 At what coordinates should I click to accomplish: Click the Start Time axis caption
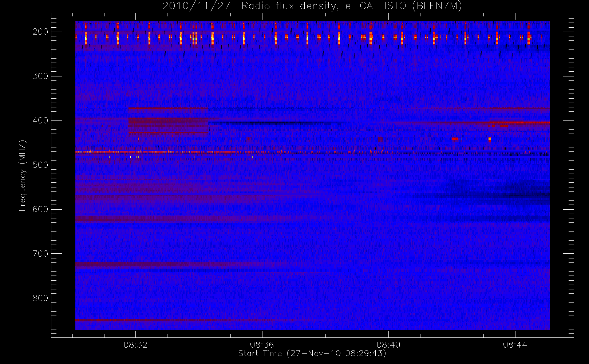312,353
